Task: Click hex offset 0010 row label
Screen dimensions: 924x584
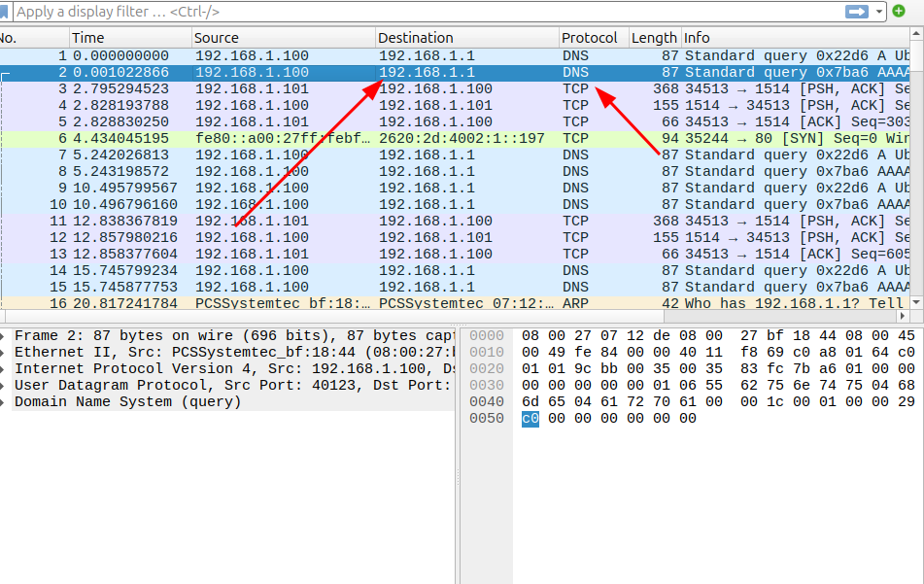Action: (487, 353)
